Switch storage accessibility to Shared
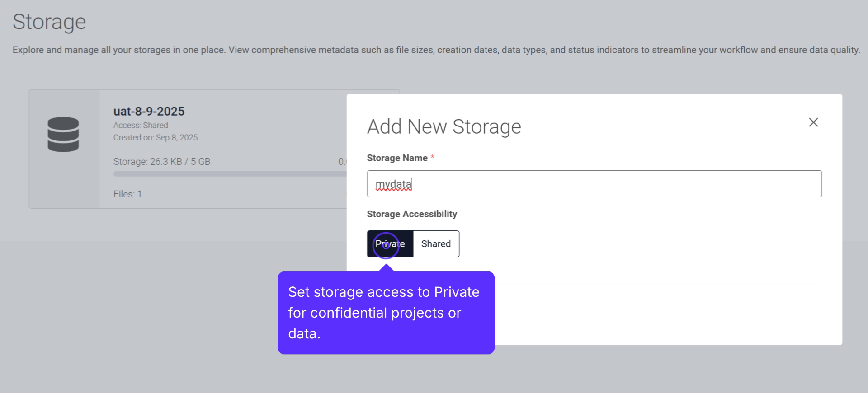The image size is (868, 393). tap(436, 244)
